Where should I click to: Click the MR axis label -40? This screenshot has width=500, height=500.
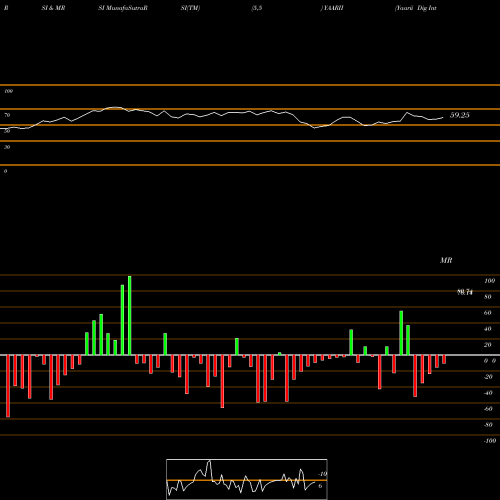[488, 393]
